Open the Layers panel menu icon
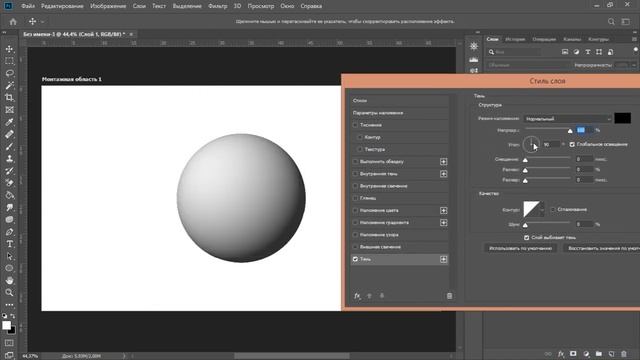Image resolution: width=640 pixels, height=360 pixels. (x=634, y=39)
